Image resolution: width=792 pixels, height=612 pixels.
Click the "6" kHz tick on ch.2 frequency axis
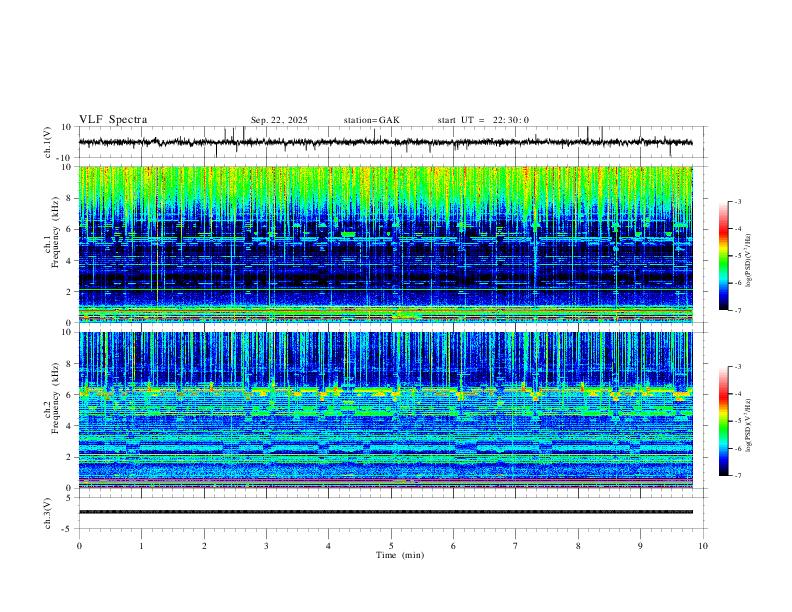click(70, 394)
